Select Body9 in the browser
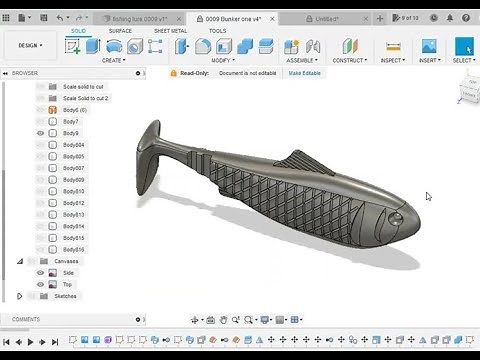 coord(71,133)
